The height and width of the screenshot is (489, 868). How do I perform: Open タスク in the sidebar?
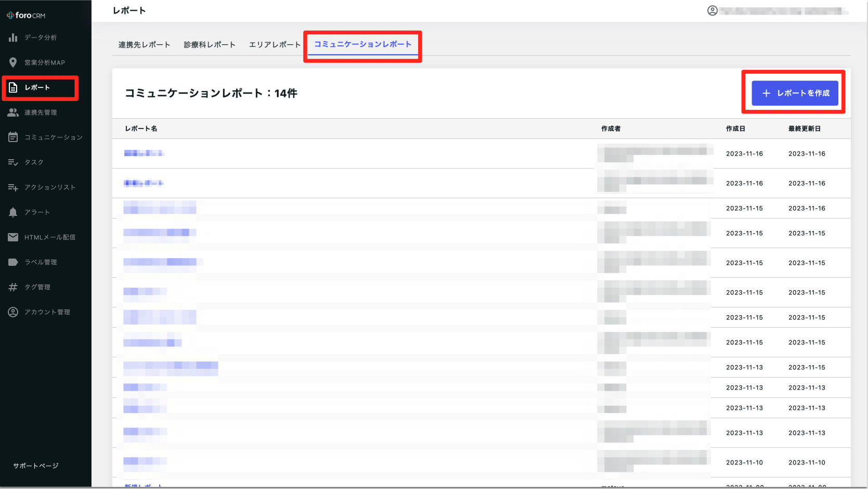point(46,162)
